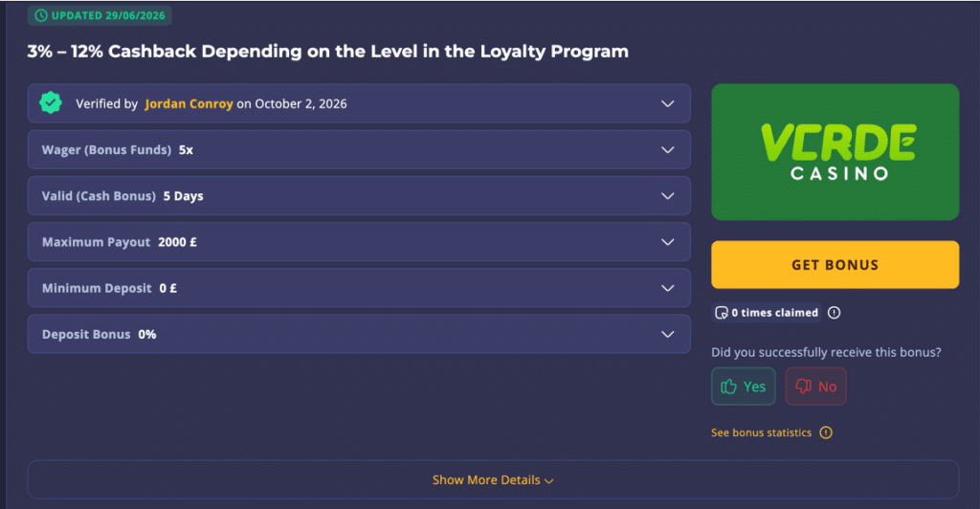Click the clock icon in the Updated badge
This screenshot has width=980, height=509.
(41, 15)
